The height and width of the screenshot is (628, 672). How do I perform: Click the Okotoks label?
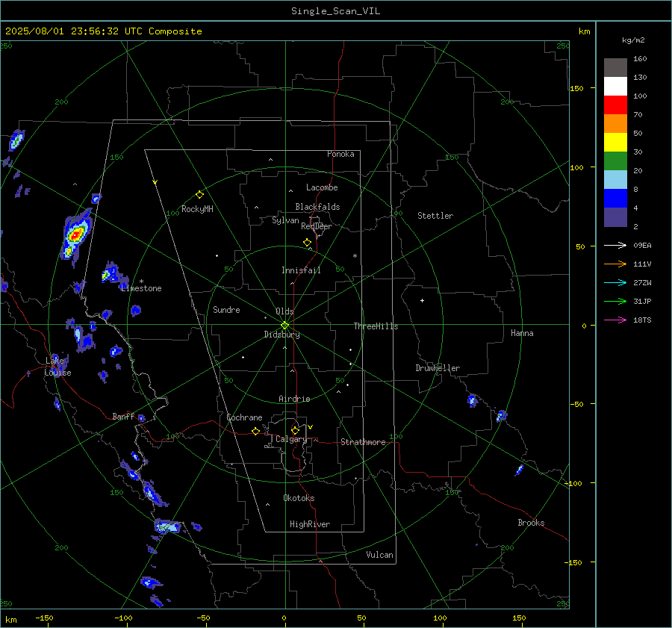299,498
